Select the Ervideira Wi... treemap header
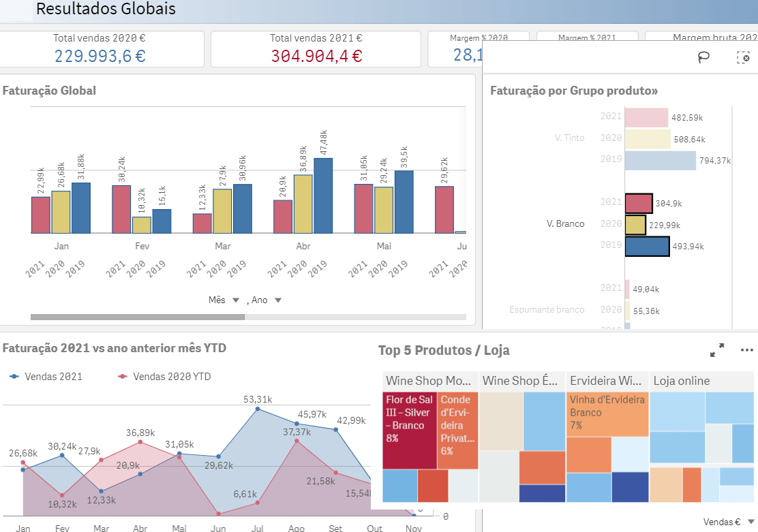758x532 pixels. click(x=607, y=381)
